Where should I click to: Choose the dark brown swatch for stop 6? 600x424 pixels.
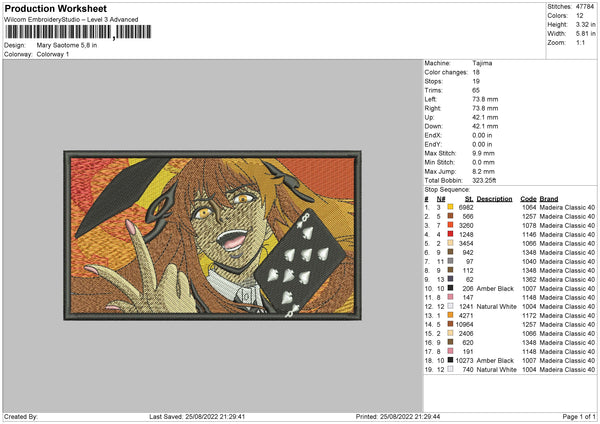pyautogui.click(x=450, y=252)
